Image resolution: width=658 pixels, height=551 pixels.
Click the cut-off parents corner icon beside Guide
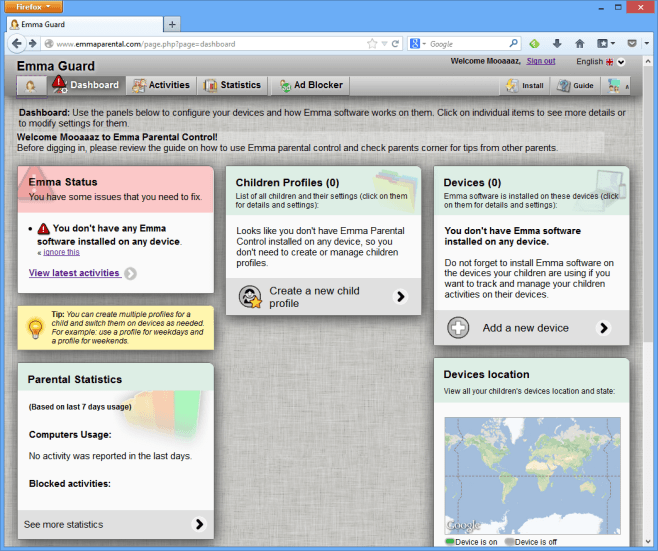(615, 86)
